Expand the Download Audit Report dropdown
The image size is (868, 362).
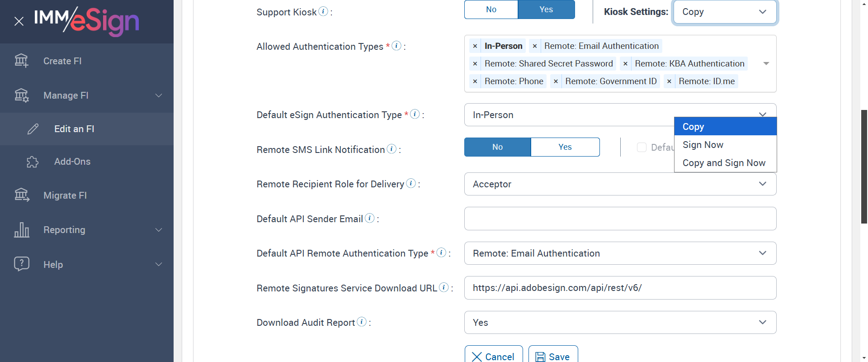coord(620,323)
